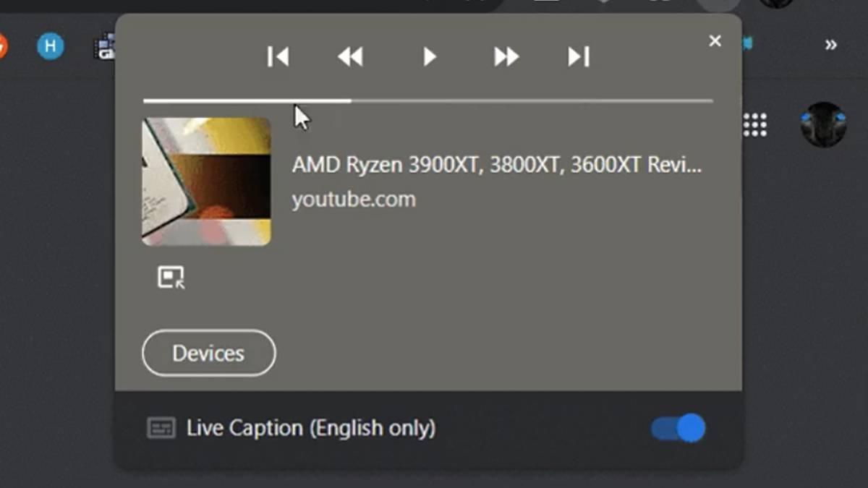Image resolution: width=868 pixels, height=488 pixels.
Task: Fast-forward using the seek-forward button
Action: (506, 56)
